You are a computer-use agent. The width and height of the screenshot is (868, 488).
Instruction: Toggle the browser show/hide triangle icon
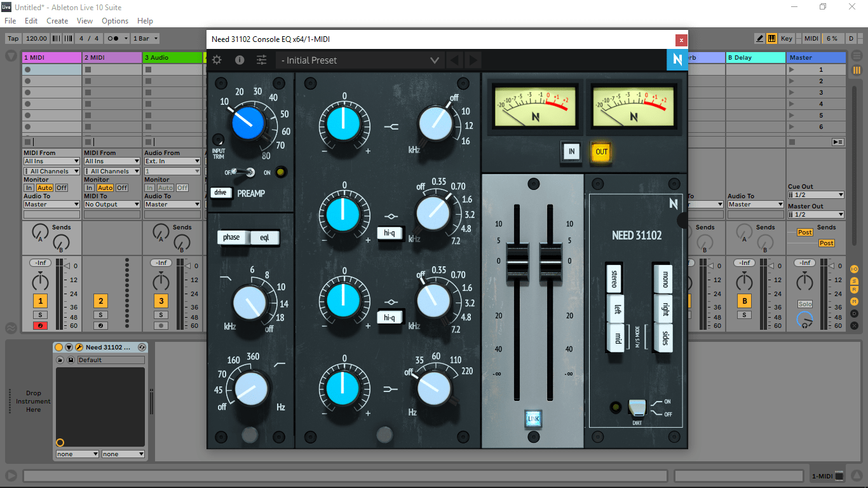click(11, 56)
